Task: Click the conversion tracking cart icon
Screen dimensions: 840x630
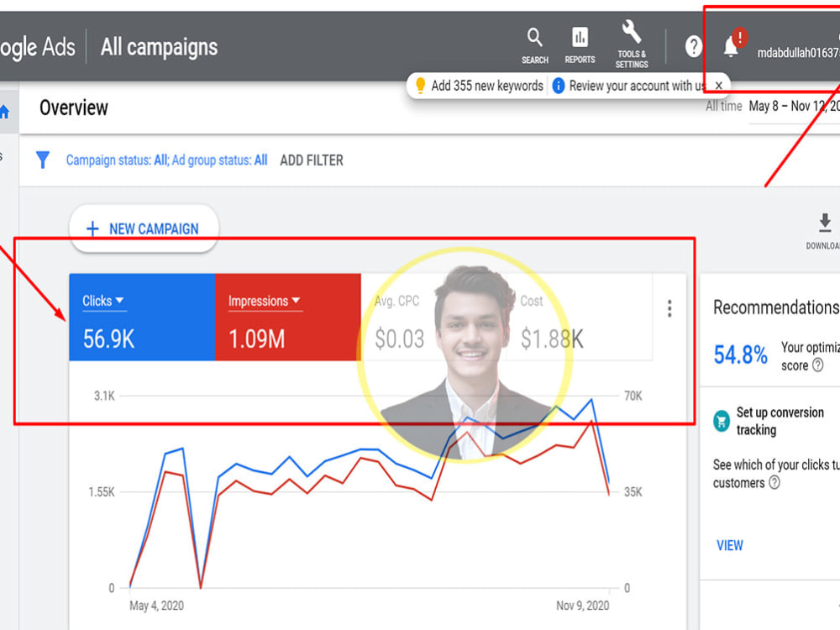Action: [x=722, y=421]
